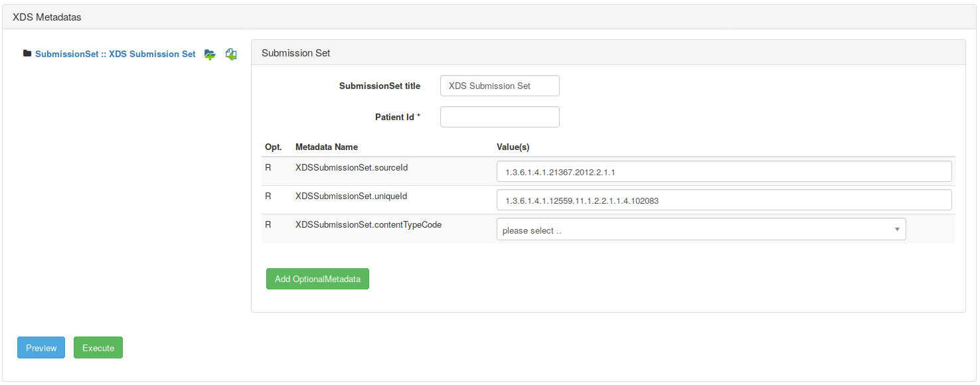
Task: Click the Value(s) column header
Action: [513, 147]
